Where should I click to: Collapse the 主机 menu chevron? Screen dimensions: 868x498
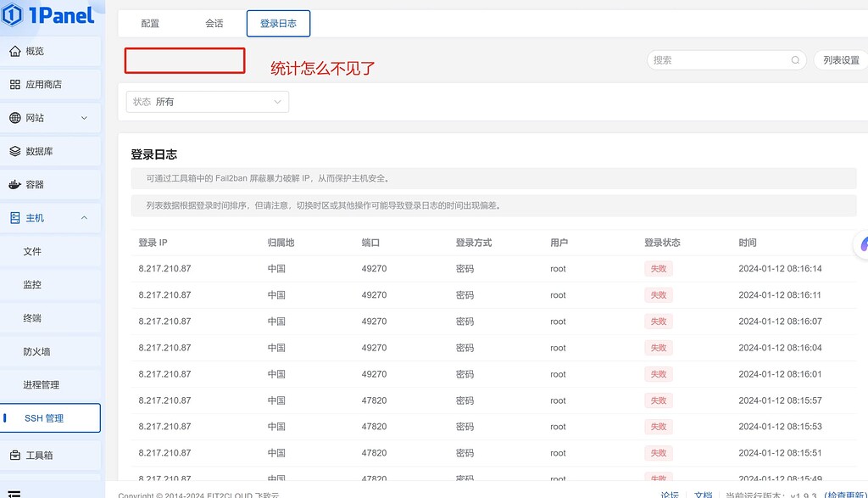click(85, 217)
